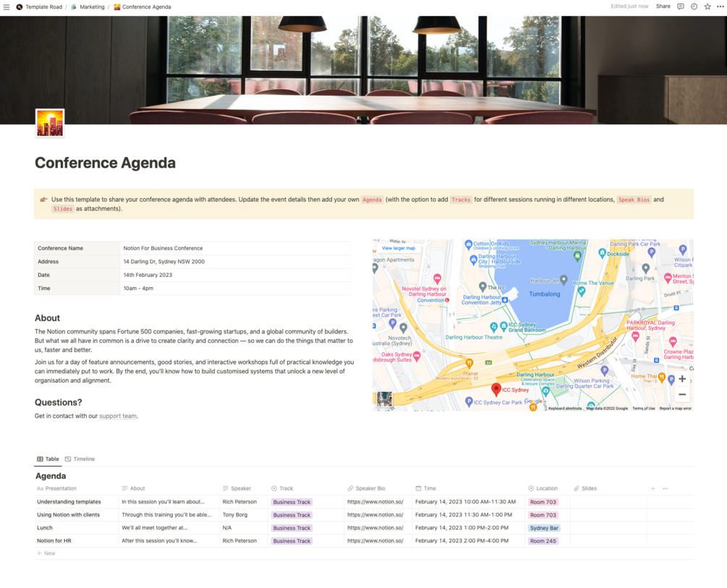Click the Harbour Jet map marker

point(564,280)
